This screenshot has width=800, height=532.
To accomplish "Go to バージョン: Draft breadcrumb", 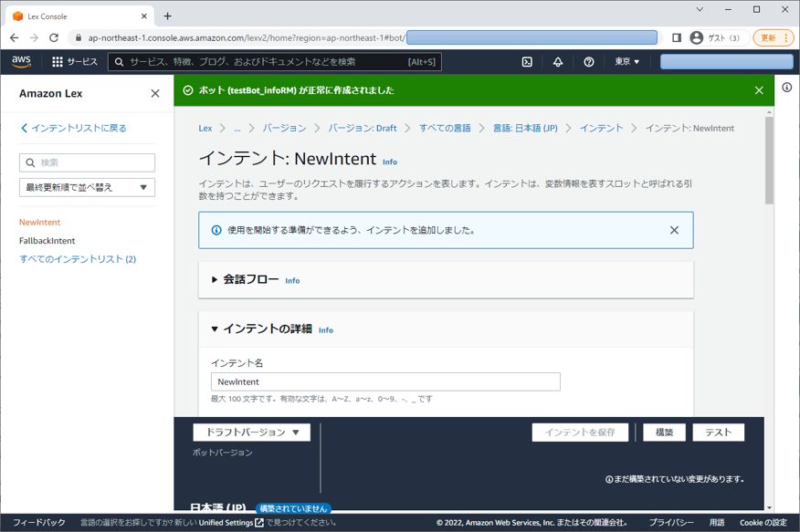I will [363, 128].
